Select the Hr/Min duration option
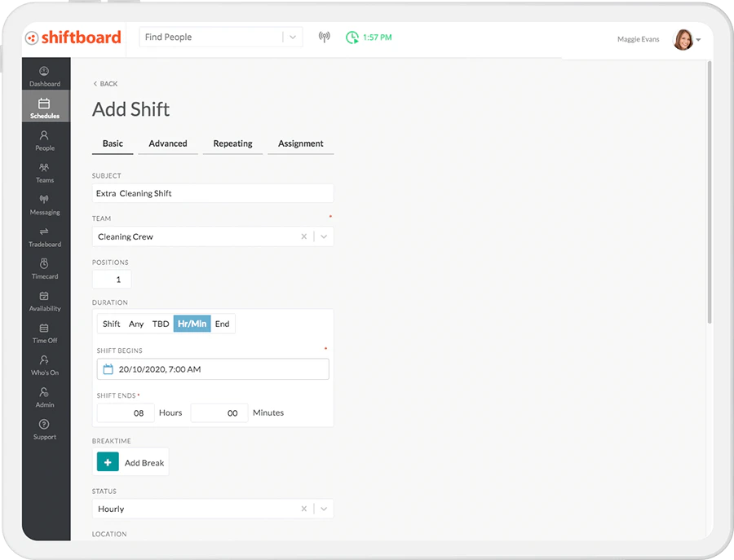Image resolution: width=734 pixels, height=560 pixels. tap(192, 323)
